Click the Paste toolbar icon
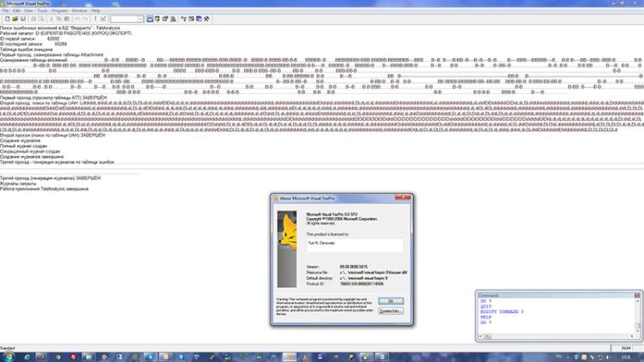This screenshot has width=644, height=362. point(67,19)
